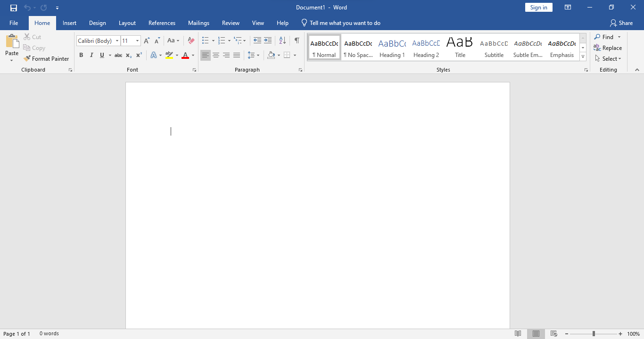Click the Save icon in the title bar
Screen dimensions: 644x339
coord(14,8)
